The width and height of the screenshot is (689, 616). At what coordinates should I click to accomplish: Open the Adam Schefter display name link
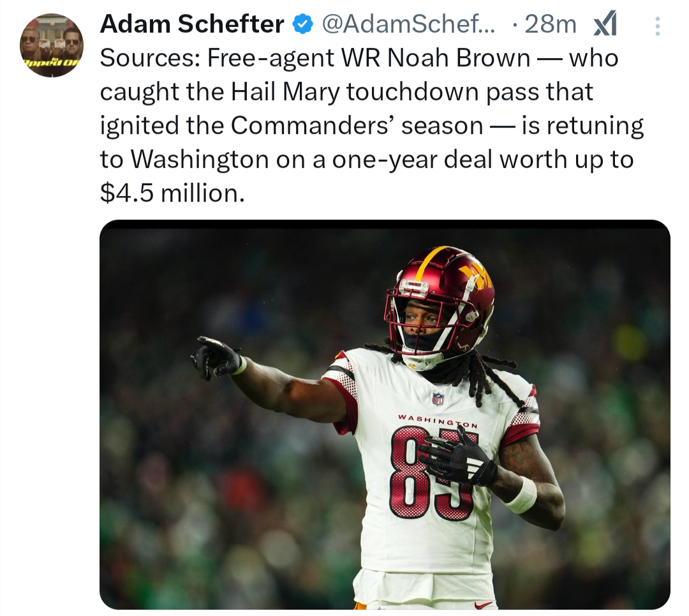[192, 24]
